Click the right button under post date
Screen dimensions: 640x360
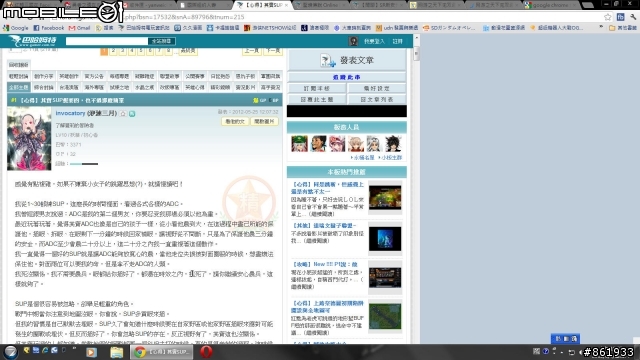(264, 121)
